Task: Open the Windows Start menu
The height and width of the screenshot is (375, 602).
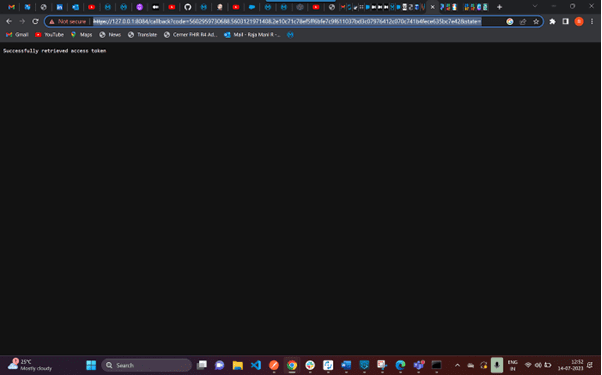Action: click(x=91, y=365)
